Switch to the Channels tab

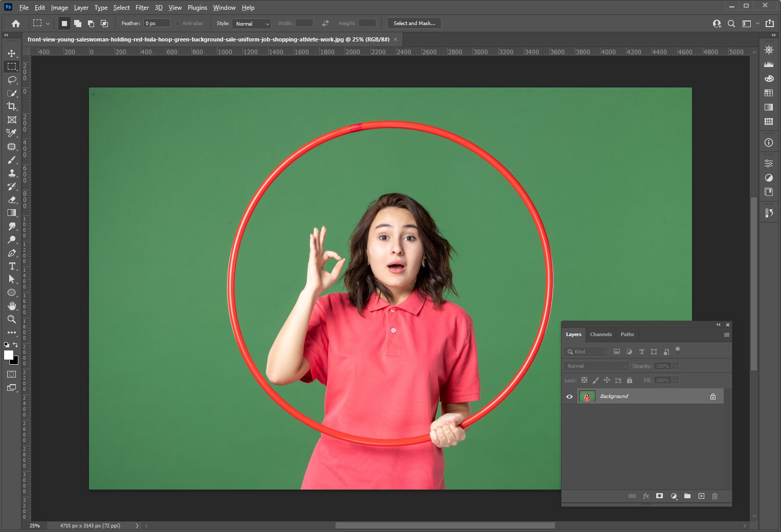point(601,335)
